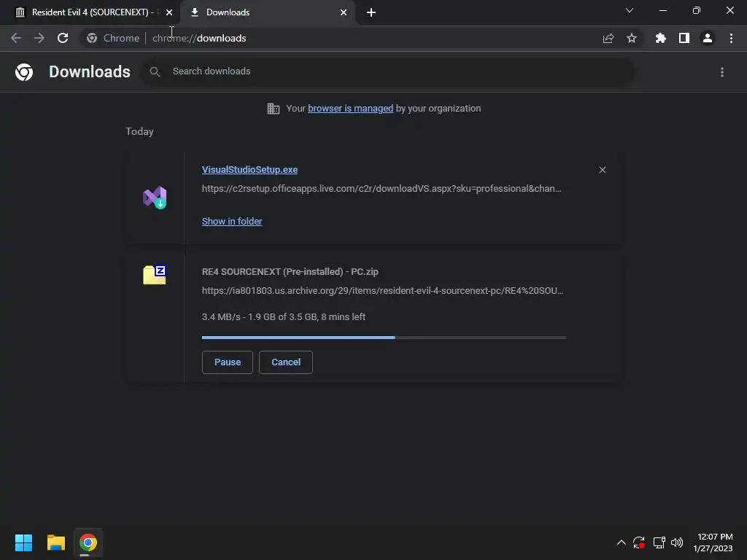The height and width of the screenshot is (560, 747).
Task: Open the 'browser is managed' link
Action: click(351, 109)
